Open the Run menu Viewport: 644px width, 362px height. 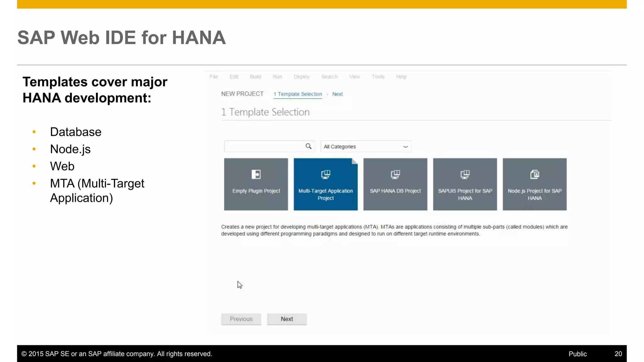click(277, 77)
